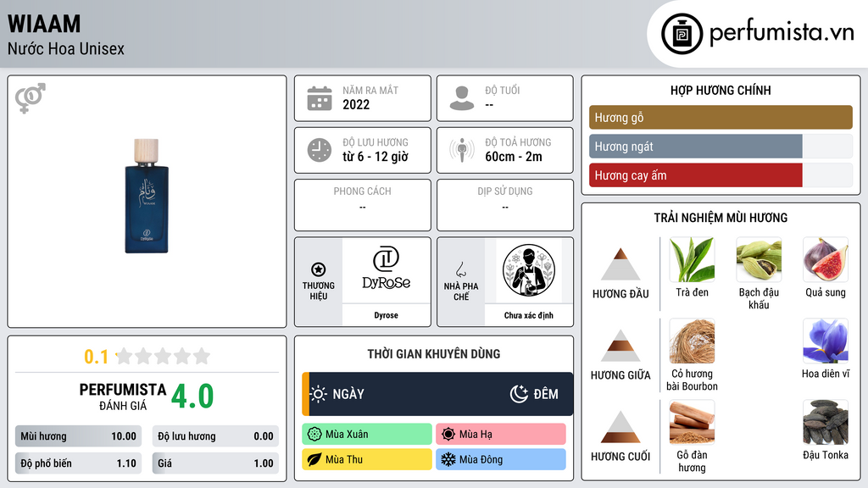Click the moon icon next to Đêm
Screen dimensions: 868x488
coord(519,394)
